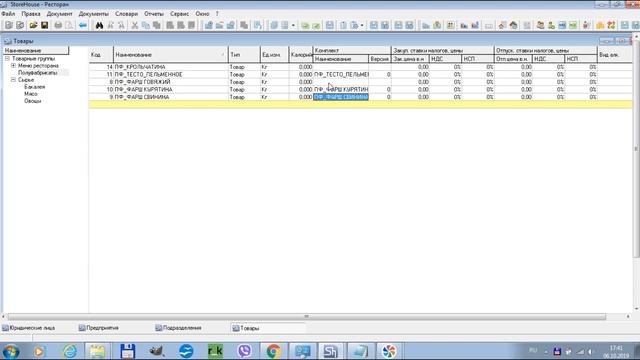
Task: Open the Windows Start menu
Action: (x=11, y=351)
